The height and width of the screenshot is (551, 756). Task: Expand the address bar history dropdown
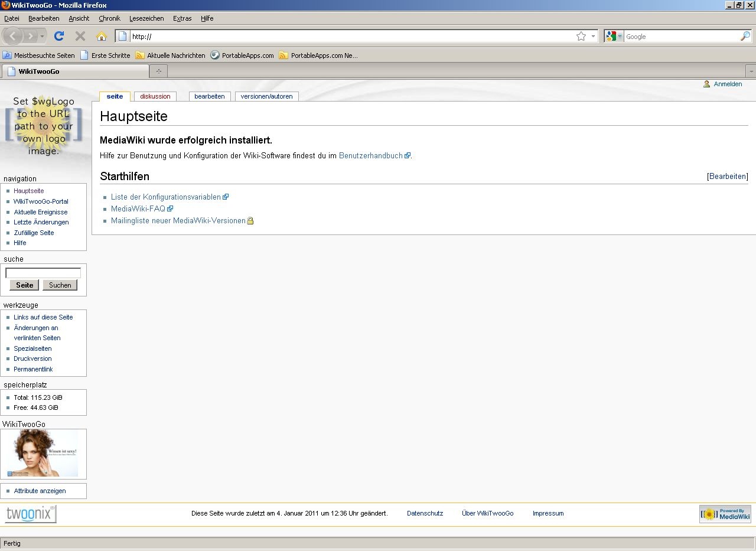tap(593, 36)
